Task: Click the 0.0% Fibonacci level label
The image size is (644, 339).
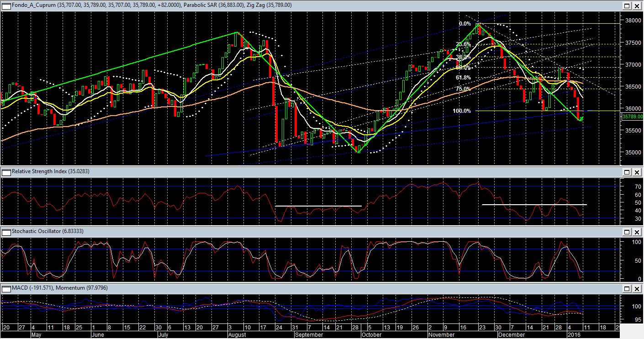Action: (x=465, y=24)
